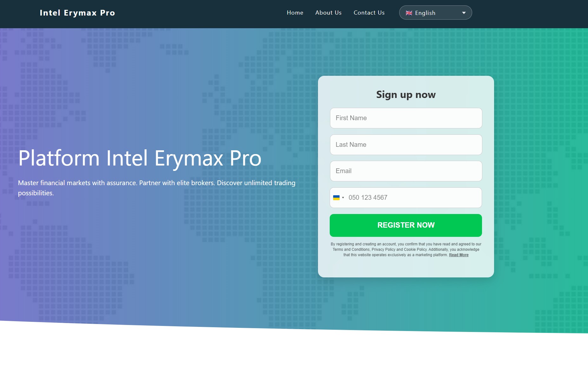Click the British flag icon in language selector

coord(409,13)
